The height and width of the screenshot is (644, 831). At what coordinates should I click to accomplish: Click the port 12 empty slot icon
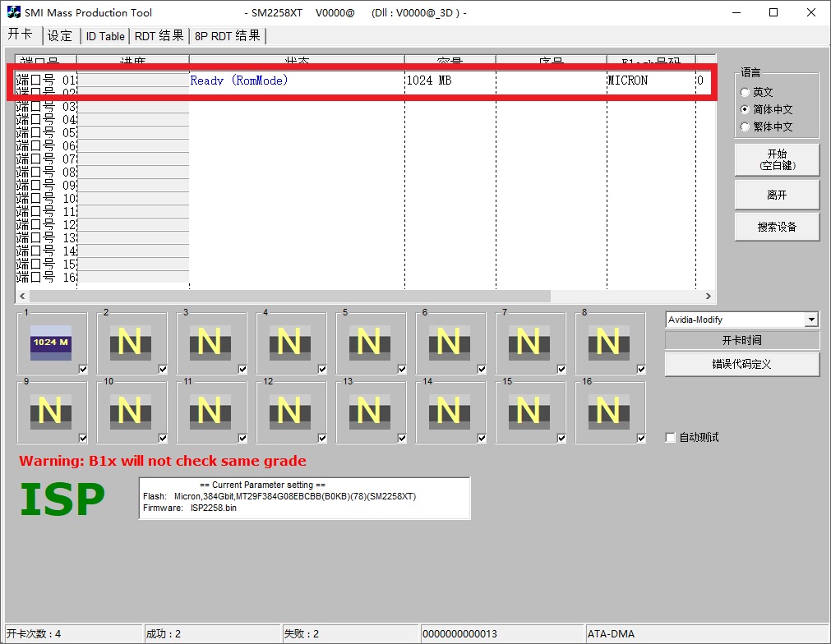tap(289, 411)
